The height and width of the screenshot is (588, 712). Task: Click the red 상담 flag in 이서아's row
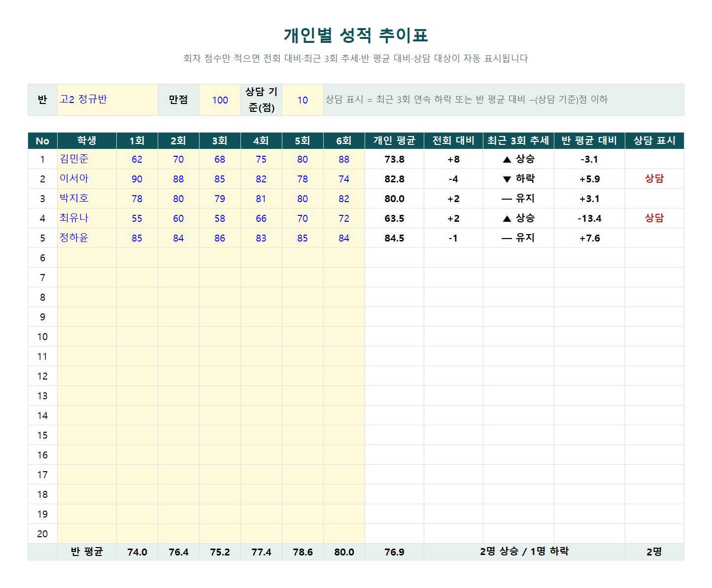click(x=654, y=179)
